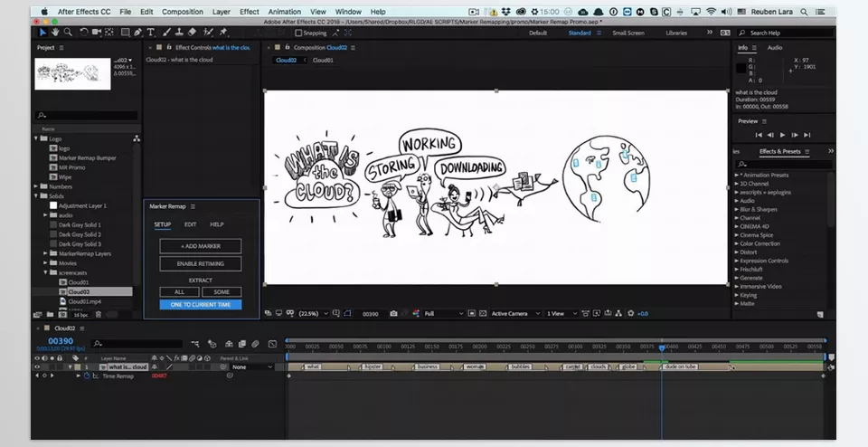Toggle the pixel aspect ratio correction button
This screenshot has height=447, width=868.
(585, 313)
